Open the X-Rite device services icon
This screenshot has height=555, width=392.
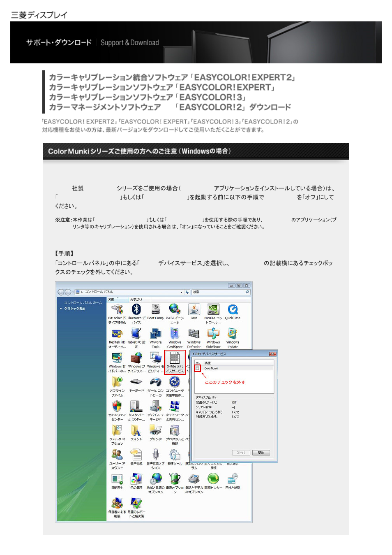click(175, 362)
